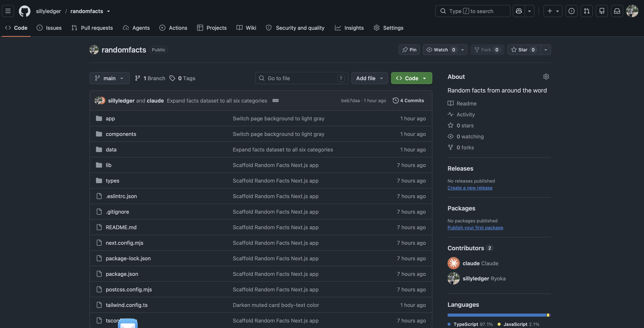644x328 pixels.
Task: Open the Watch notifications dropdown
Action: pyautogui.click(x=445, y=50)
